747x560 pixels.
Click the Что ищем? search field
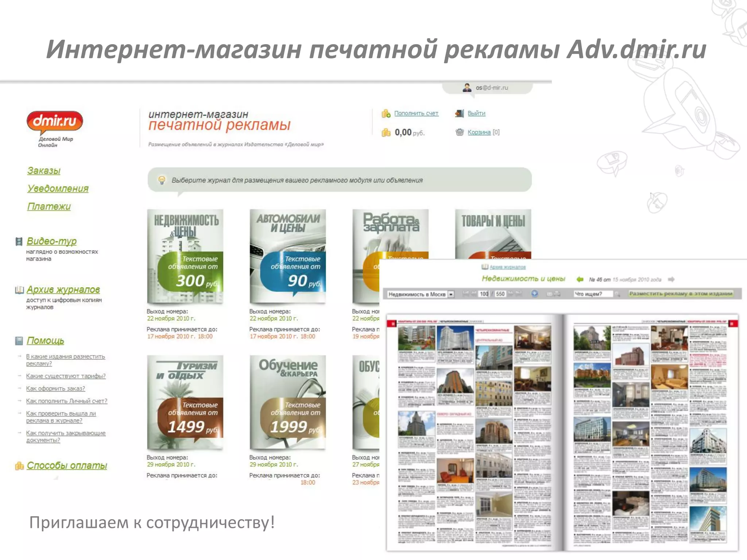[x=593, y=294]
